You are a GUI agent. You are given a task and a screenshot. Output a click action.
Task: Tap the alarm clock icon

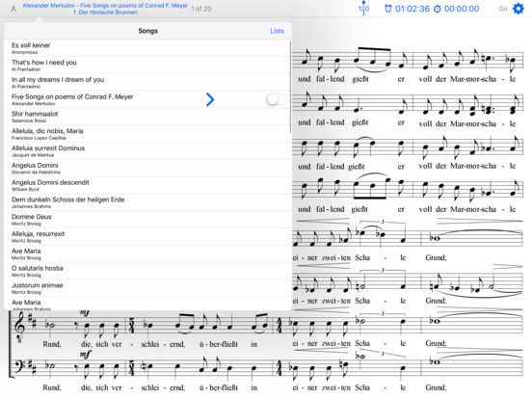387,9
